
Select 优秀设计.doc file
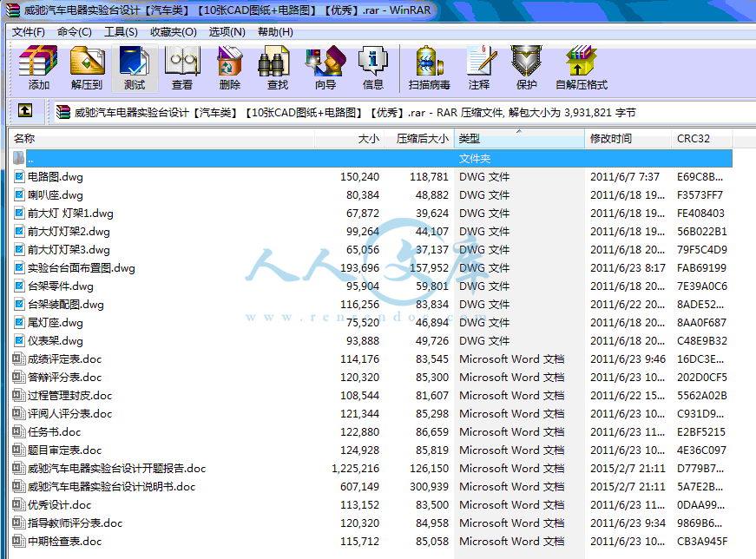pos(59,505)
